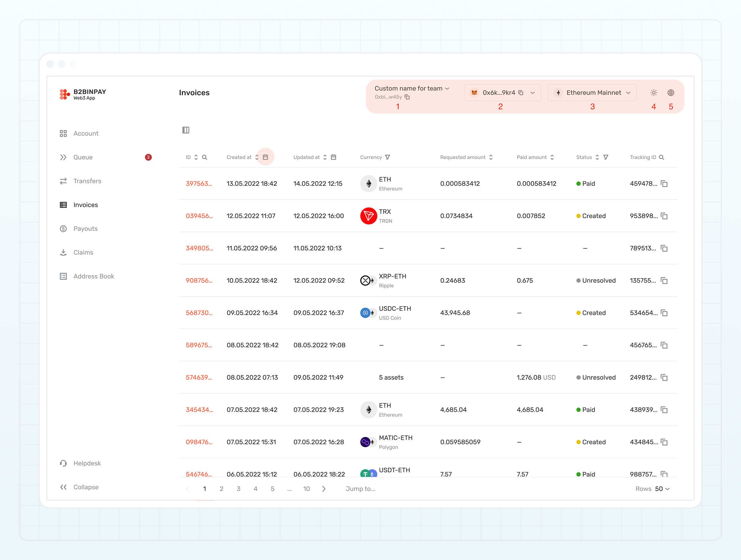The height and width of the screenshot is (560, 741).
Task: Open the Created at calendar date picker
Action: tap(265, 157)
